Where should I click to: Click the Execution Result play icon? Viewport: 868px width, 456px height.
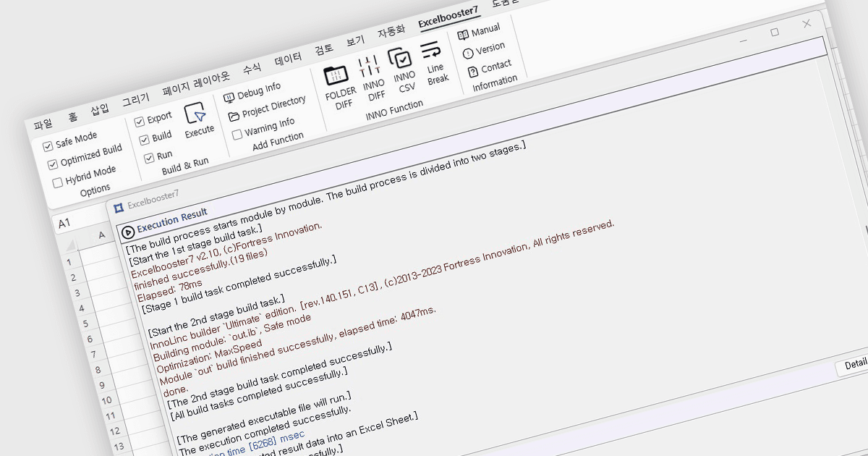click(128, 232)
